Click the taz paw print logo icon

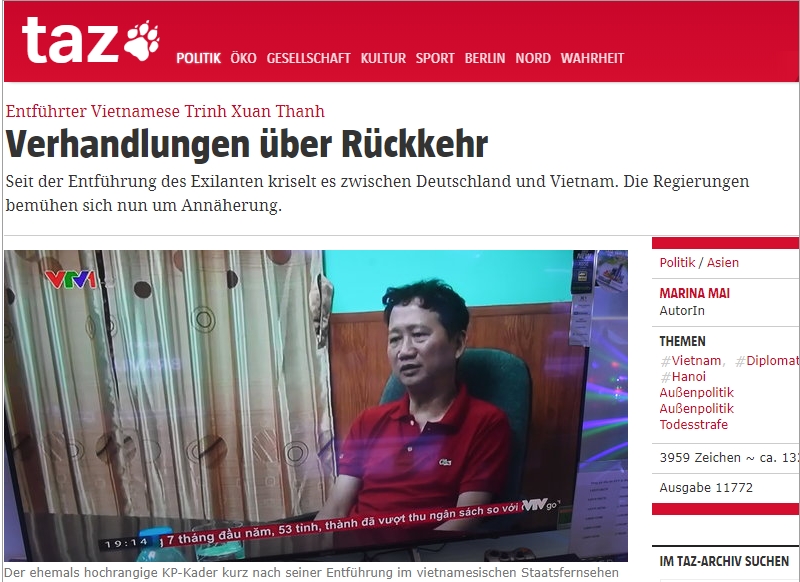[x=142, y=41]
